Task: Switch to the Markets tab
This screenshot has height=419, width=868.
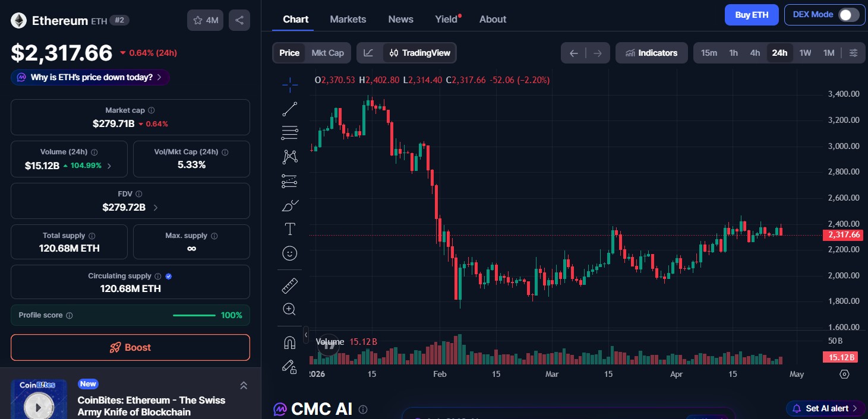Action: click(x=348, y=19)
